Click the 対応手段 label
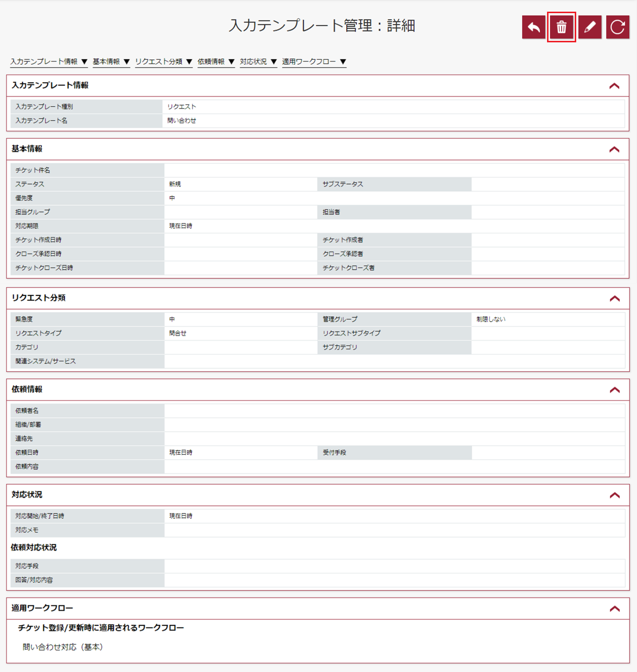 click(x=27, y=566)
